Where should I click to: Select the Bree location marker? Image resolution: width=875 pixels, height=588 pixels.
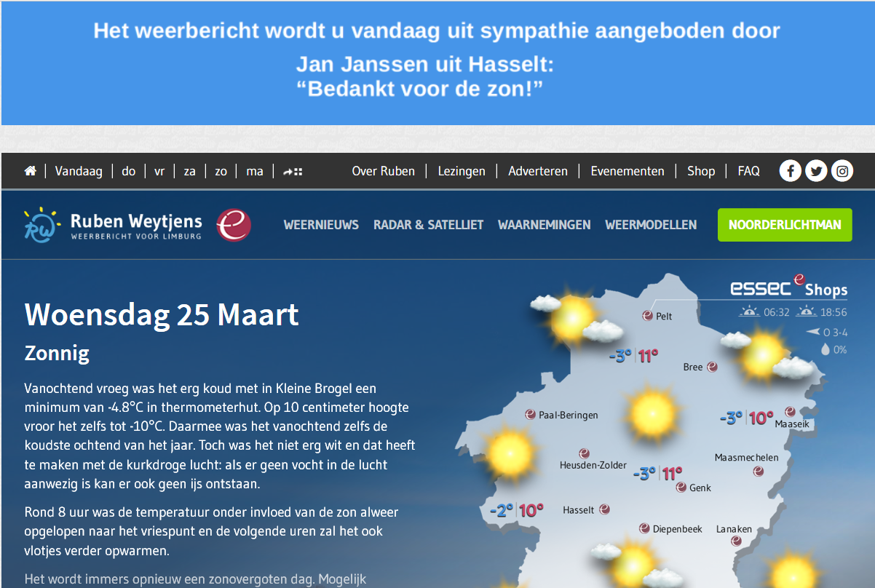click(713, 367)
